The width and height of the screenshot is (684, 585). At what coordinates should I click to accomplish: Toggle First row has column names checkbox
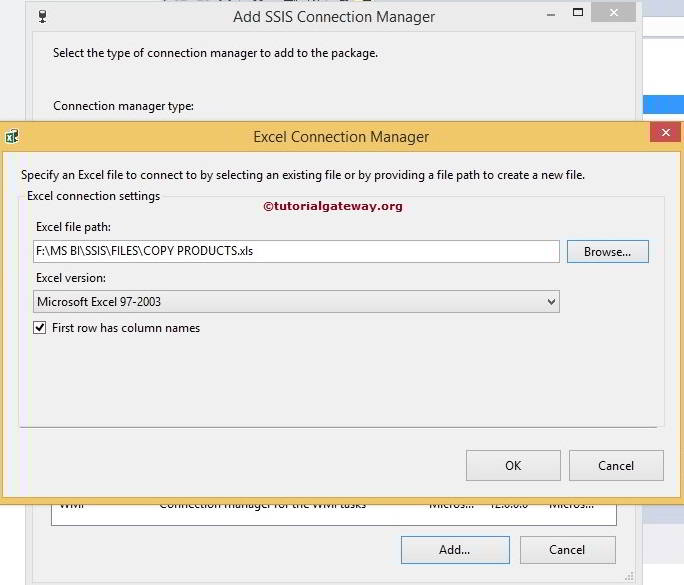(x=40, y=328)
